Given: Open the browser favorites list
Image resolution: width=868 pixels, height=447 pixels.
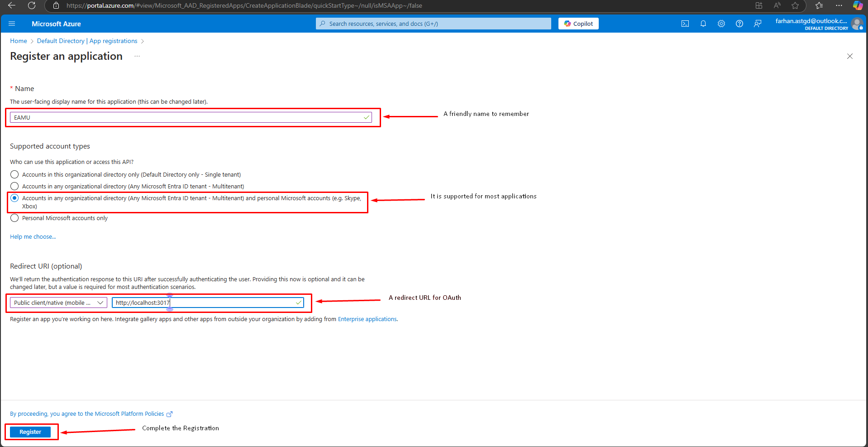Looking at the screenshot, I should pos(819,5).
